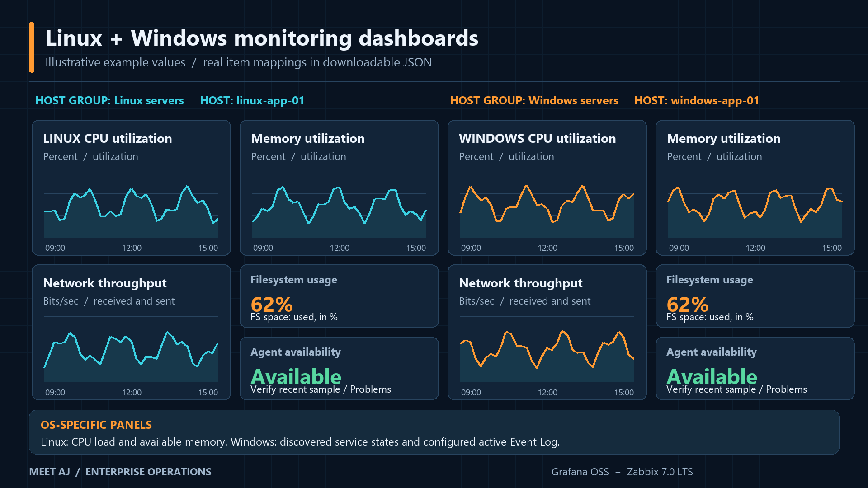The width and height of the screenshot is (868, 488).
Task: Click Linux Agent availability heading
Action: tap(296, 352)
